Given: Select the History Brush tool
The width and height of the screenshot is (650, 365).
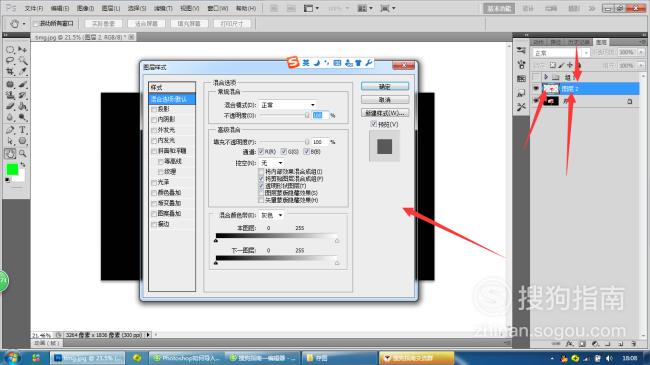Looking at the screenshot, I should 22,95.
